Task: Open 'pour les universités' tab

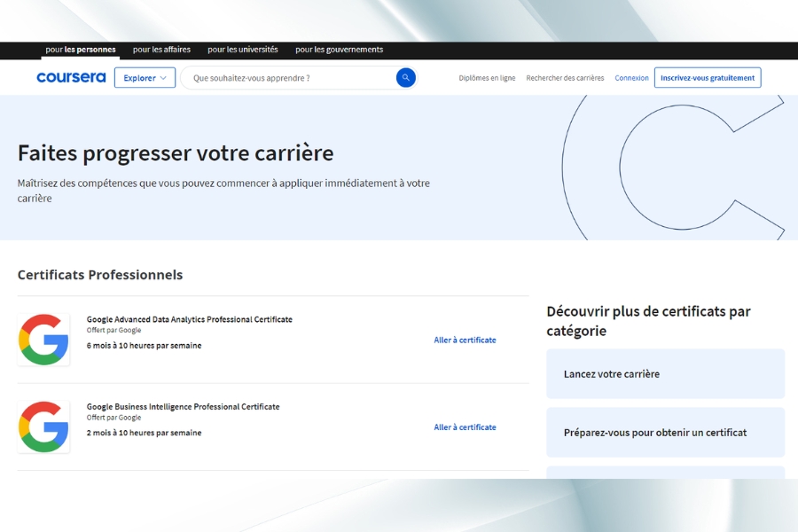Action: 243,50
